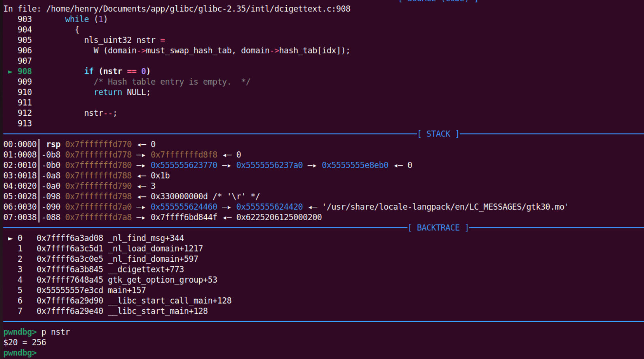Image resolution: width=644 pixels, height=359 pixels.
Task: Click the BACKTRACE section header
Action: (438, 228)
